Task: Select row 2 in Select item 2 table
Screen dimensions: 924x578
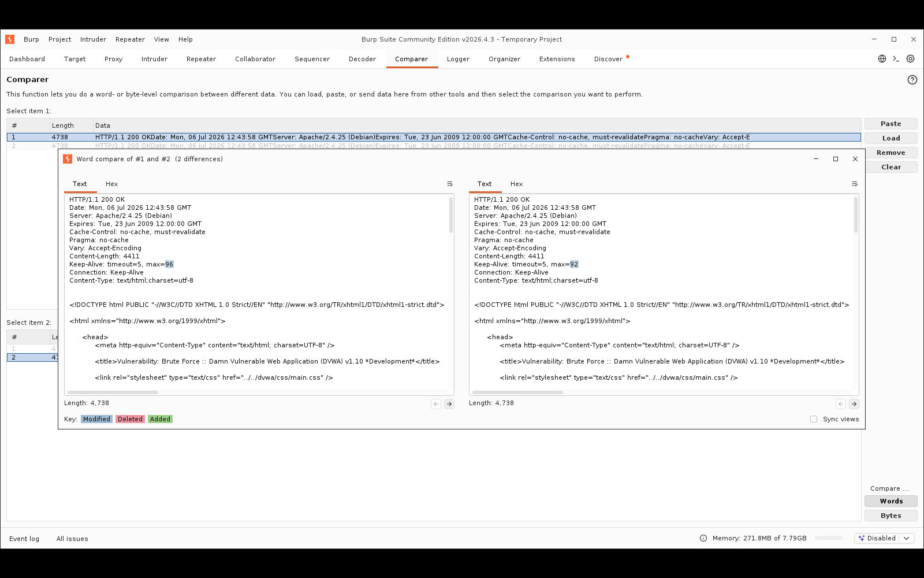Action: tap(32, 357)
